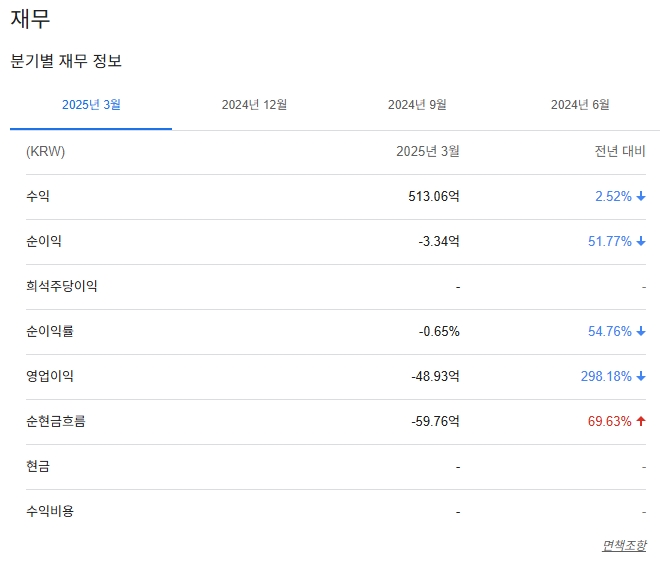The width and height of the screenshot is (660, 568).
Task: Click the 분기별 재무 정보 heading
Action: 66,61
